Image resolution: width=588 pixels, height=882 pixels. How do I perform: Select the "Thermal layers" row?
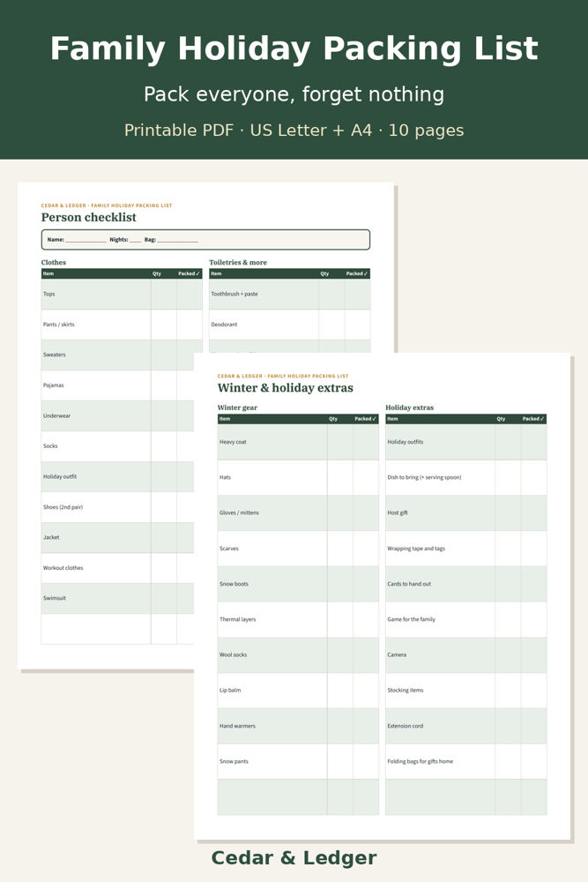[x=298, y=619]
